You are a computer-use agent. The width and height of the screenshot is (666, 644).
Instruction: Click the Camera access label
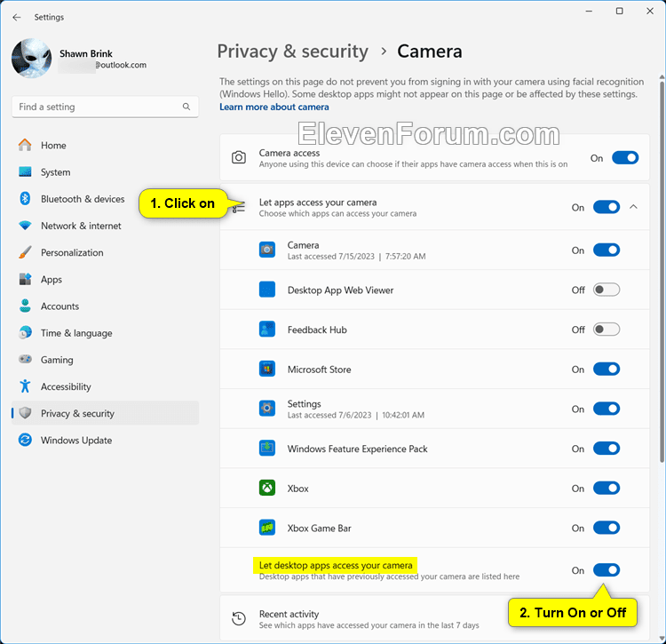[x=289, y=153]
